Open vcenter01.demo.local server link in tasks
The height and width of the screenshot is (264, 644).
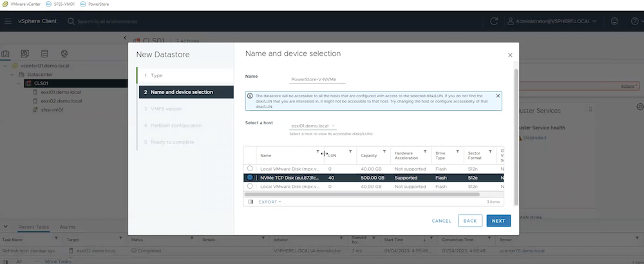tap(522, 250)
